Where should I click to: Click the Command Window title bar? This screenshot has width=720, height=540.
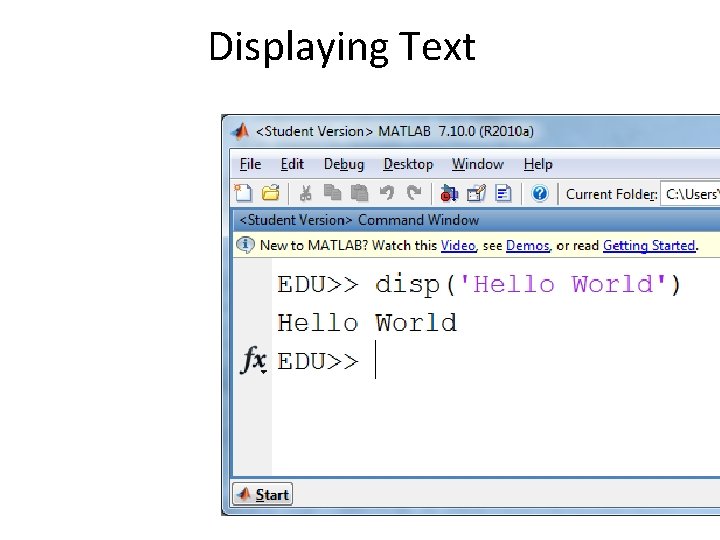[x=477, y=220]
